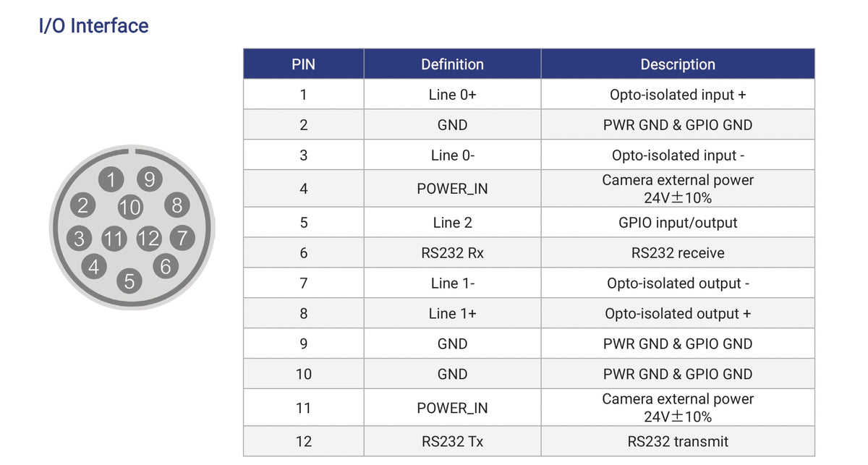Select pin 4 circle on the connector
This screenshot has height=465, width=868.
click(93, 267)
